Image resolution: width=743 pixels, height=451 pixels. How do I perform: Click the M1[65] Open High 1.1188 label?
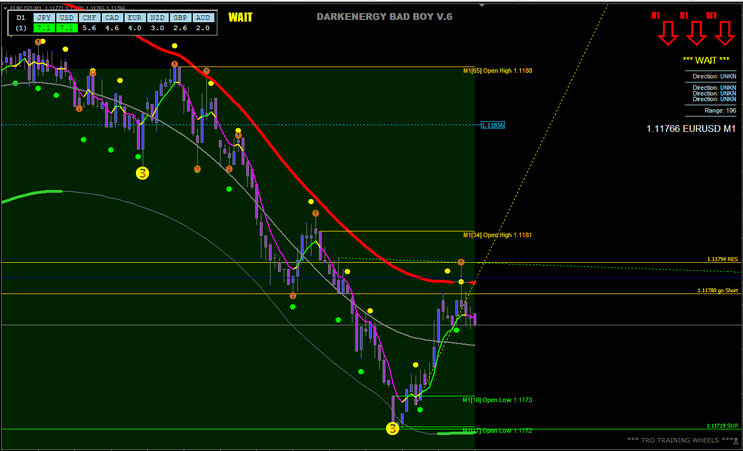pos(497,71)
